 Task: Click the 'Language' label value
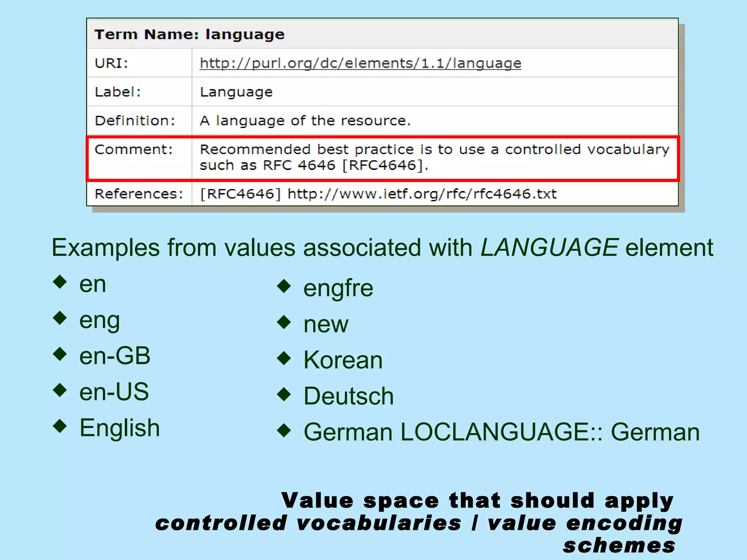(x=236, y=92)
